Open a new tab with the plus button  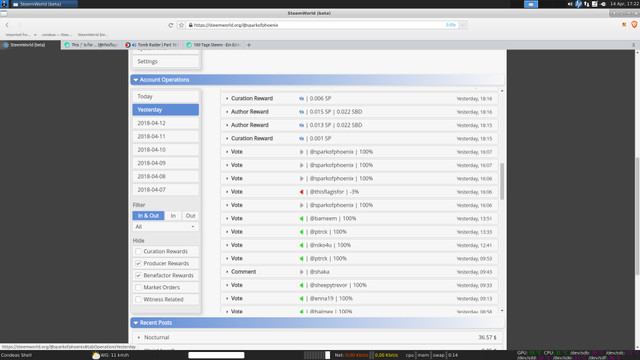[x=249, y=45]
